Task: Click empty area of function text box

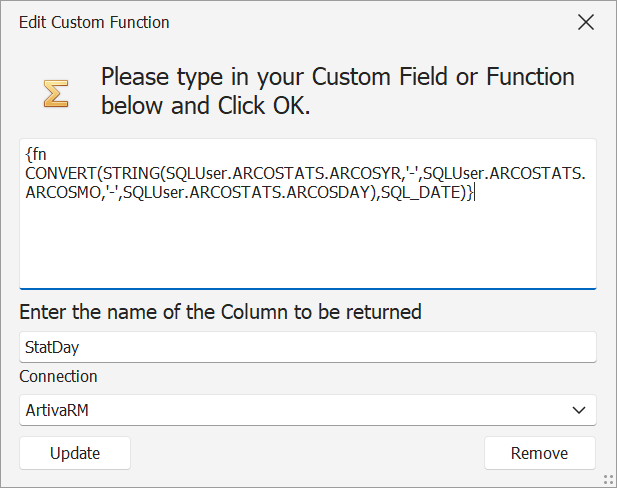Action: pyautogui.click(x=308, y=244)
